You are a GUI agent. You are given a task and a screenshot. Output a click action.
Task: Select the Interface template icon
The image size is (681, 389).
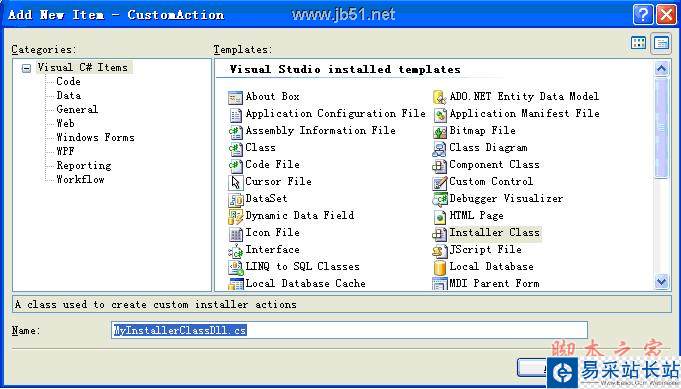click(x=235, y=251)
